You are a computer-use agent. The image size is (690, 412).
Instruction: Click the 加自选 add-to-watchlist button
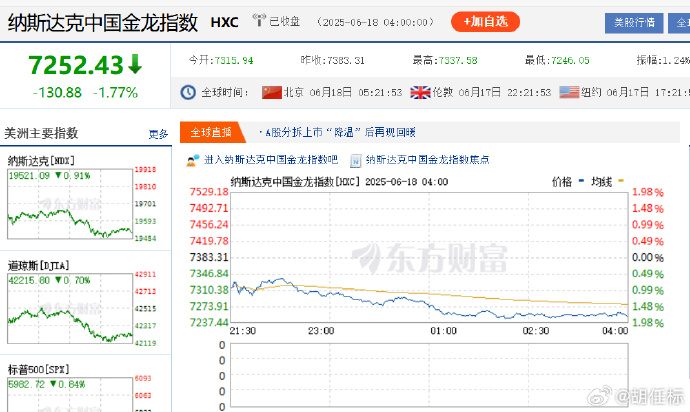click(x=484, y=21)
